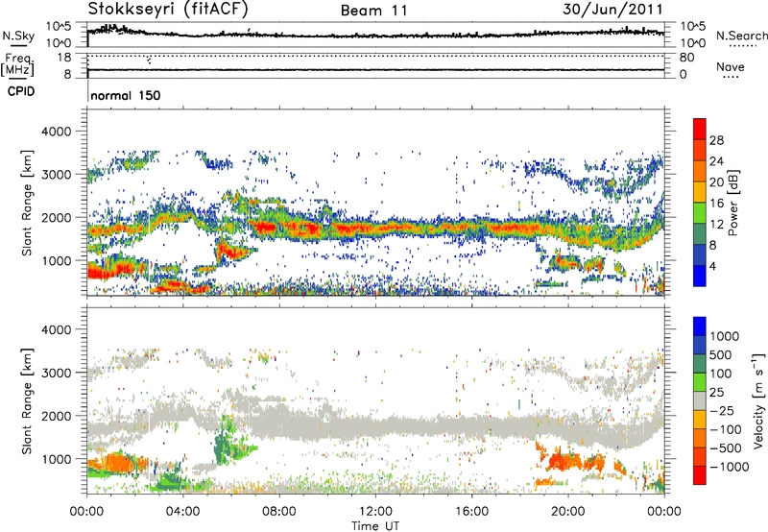Click the '20:00' time tick label

[x=568, y=512]
